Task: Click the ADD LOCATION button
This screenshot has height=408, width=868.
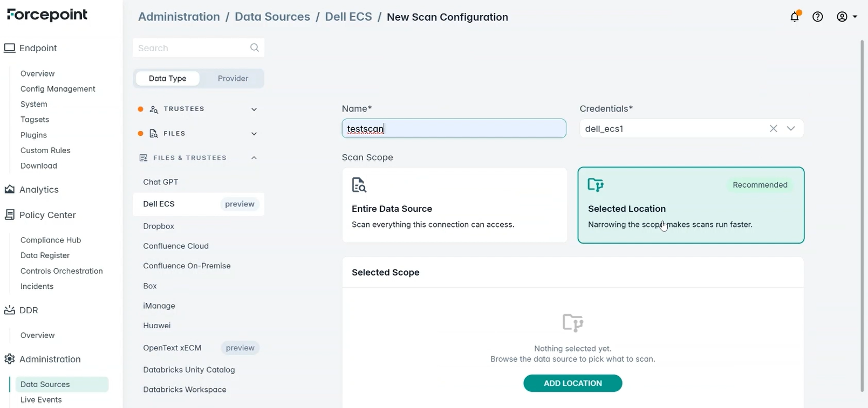Action: point(572,383)
